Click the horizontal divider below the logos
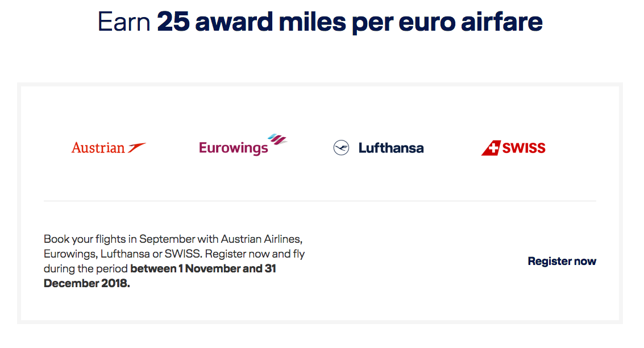This screenshot has width=644, height=348. (x=319, y=201)
